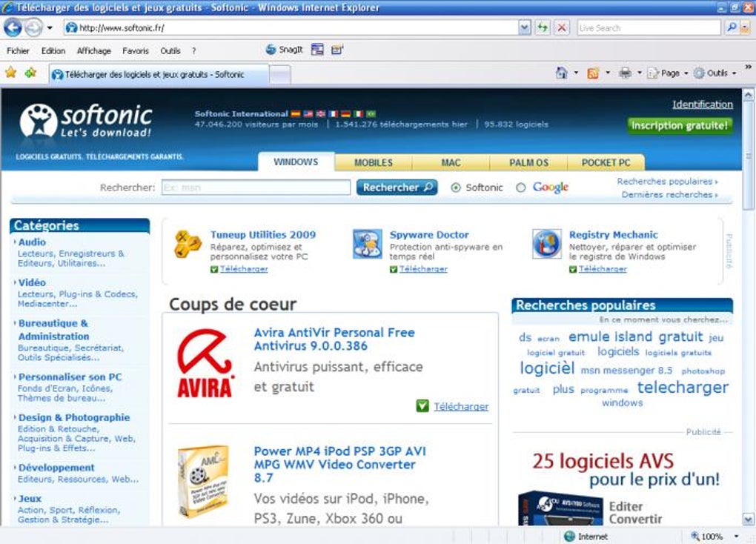This screenshot has width=756, height=544.
Task: Click the Tuneup Utilities 2009 icon
Action: pyautogui.click(x=188, y=245)
